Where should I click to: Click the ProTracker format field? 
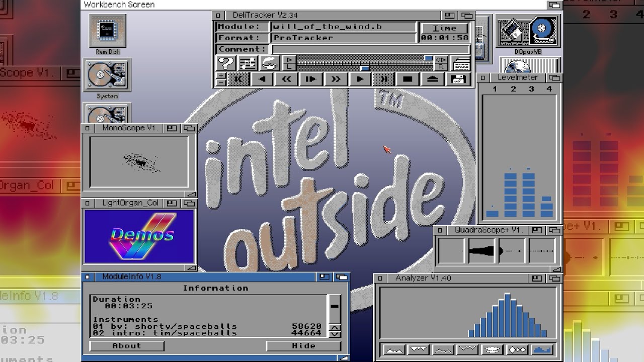pyautogui.click(x=344, y=38)
